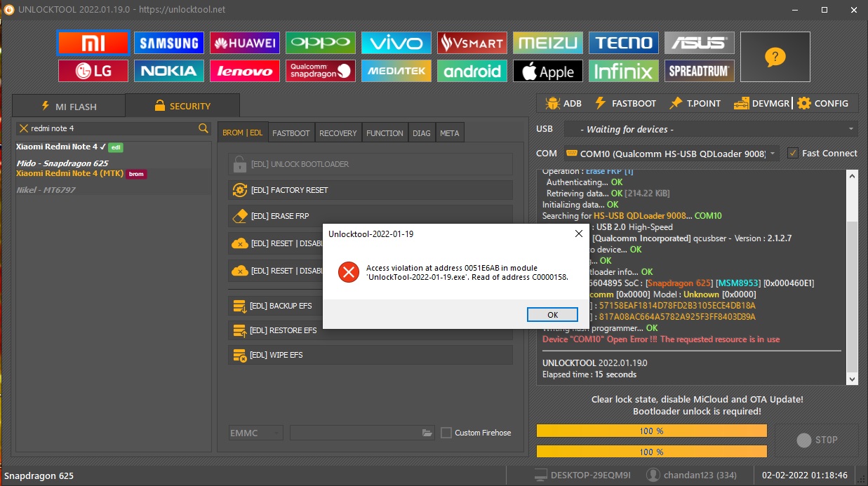Open the MediaTek brand section
Viewport: 868px width, 486px height.
[396, 70]
